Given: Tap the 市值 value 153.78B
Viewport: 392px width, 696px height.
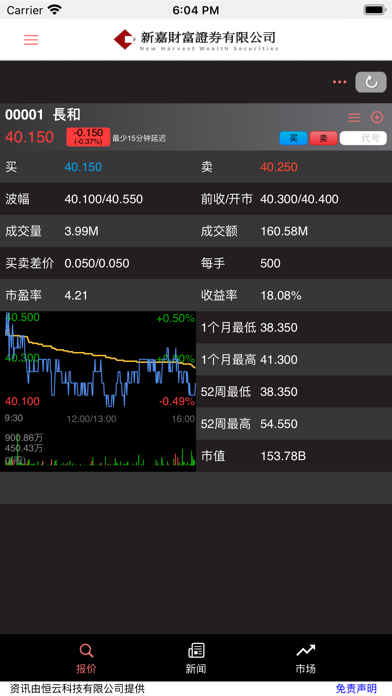Looking at the screenshot, I should 283,456.
